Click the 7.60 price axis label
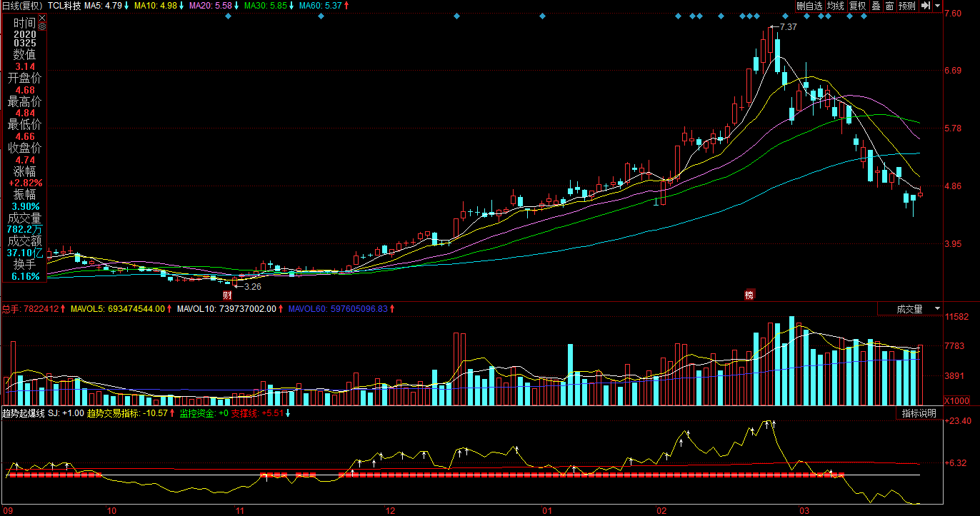 pyautogui.click(x=953, y=13)
